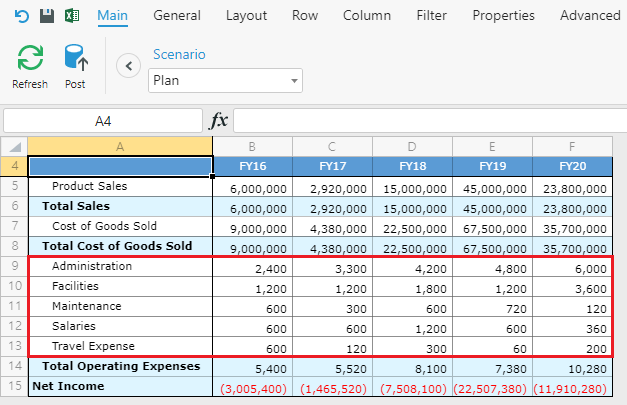Image resolution: width=627 pixels, height=405 pixels.
Task: Open the Advanced tab
Action: click(x=590, y=16)
